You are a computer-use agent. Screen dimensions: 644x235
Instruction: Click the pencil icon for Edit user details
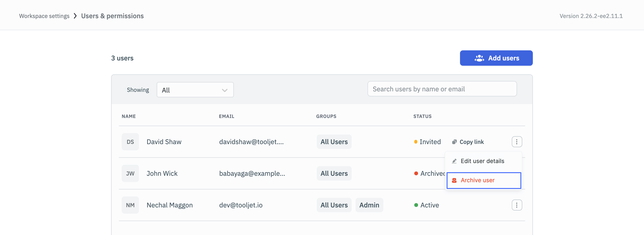[454, 161]
